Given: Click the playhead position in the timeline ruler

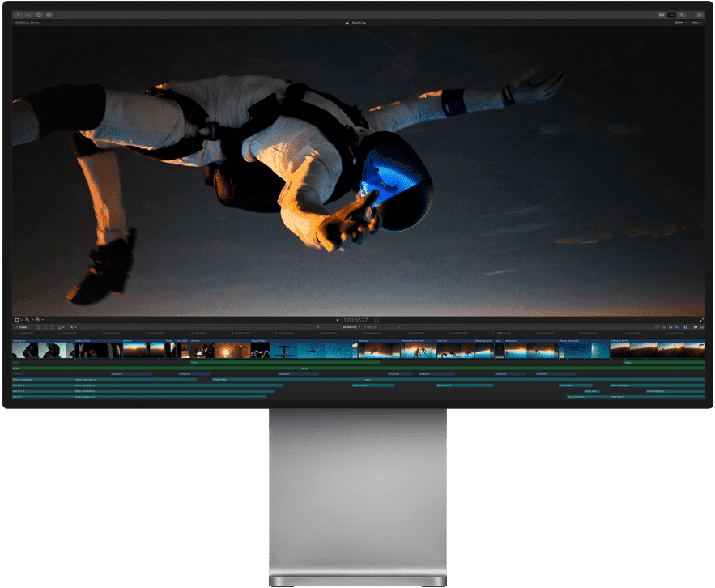Looking at the screenshot, I should pos(500,333).
